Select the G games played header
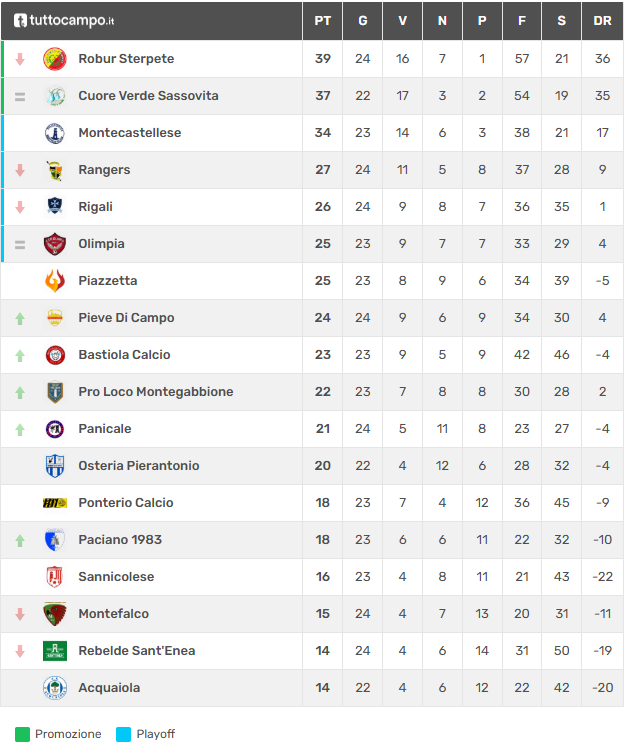626x746 pixels. pyautogui.click(x=362, y=20)
